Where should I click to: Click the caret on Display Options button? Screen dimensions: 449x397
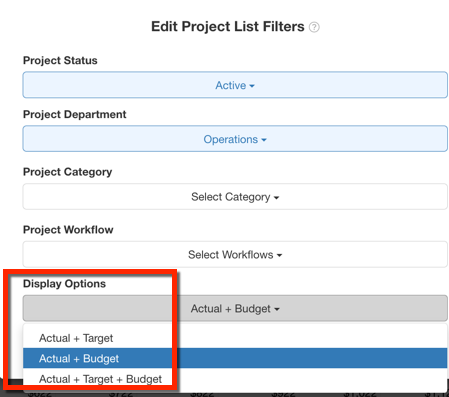277,309
